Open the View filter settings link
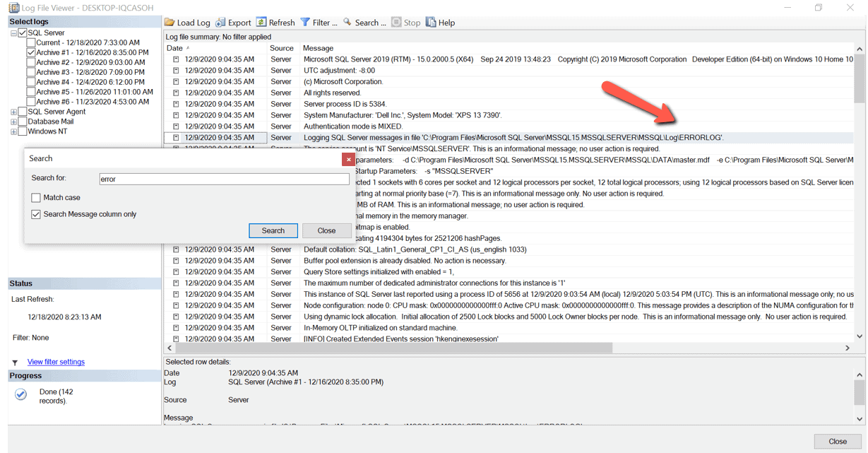 click(x=56, y=362)
